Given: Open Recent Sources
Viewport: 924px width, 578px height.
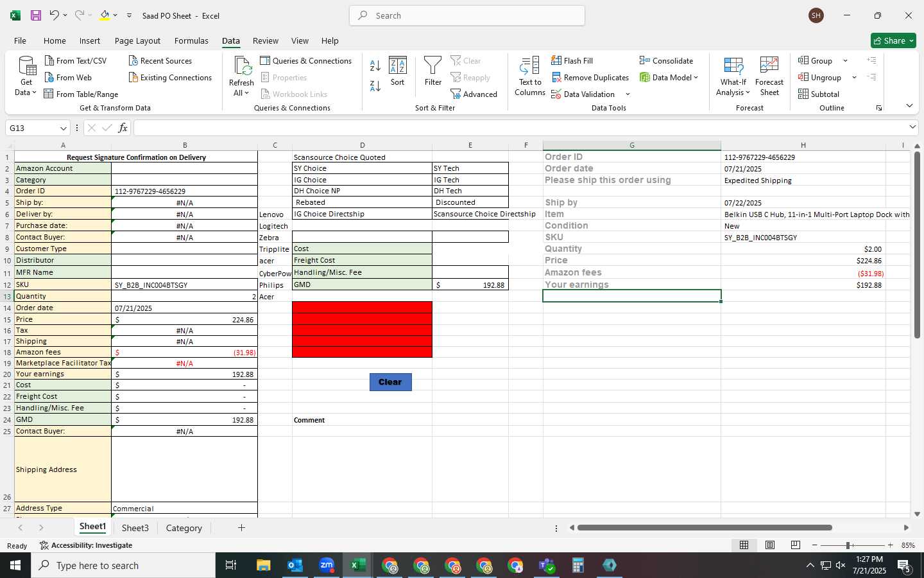Looking at the screenshot, I should tap(160, 60).
